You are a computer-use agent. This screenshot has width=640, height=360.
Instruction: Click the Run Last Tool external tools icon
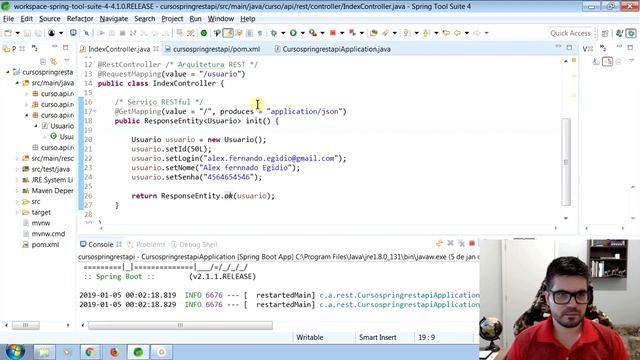pyautogui.click(x=313, y=33)
